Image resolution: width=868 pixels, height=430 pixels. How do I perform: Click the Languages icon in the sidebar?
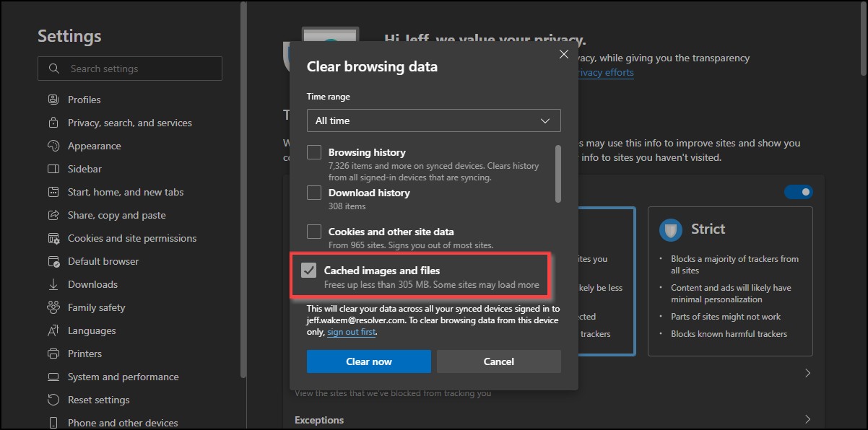pos(53,330)
